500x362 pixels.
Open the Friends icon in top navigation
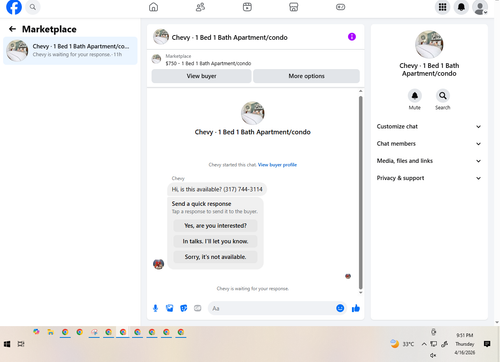click(x=200, y=7)
